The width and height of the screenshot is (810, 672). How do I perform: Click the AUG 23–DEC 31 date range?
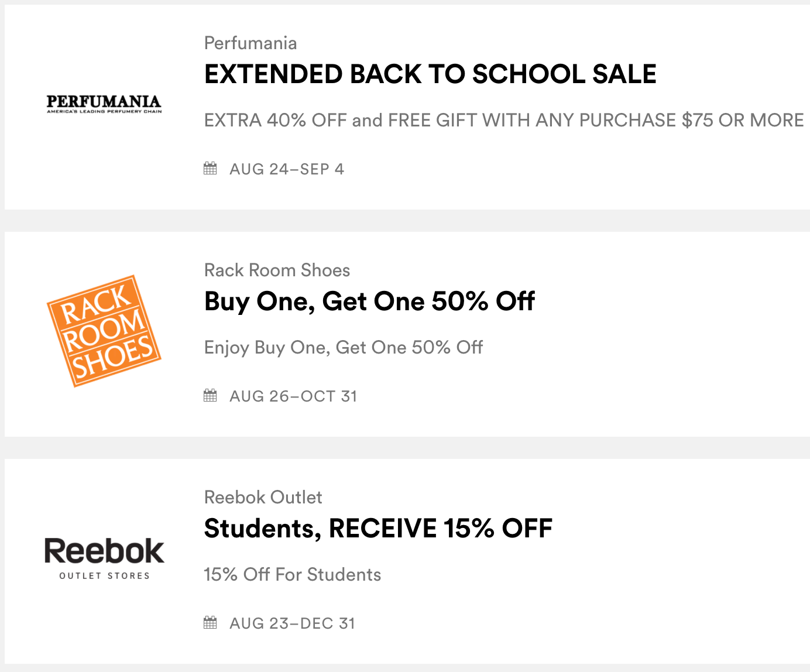292,623
